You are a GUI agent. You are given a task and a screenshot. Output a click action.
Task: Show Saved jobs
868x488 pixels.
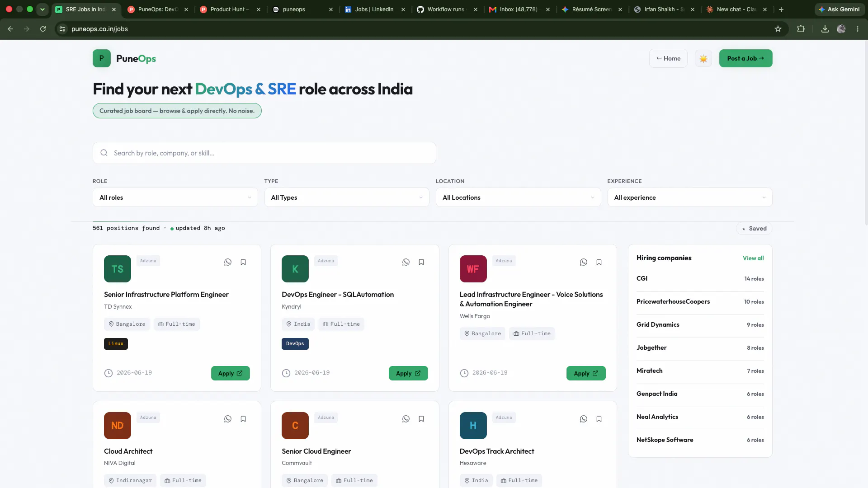tap(754, 229)
